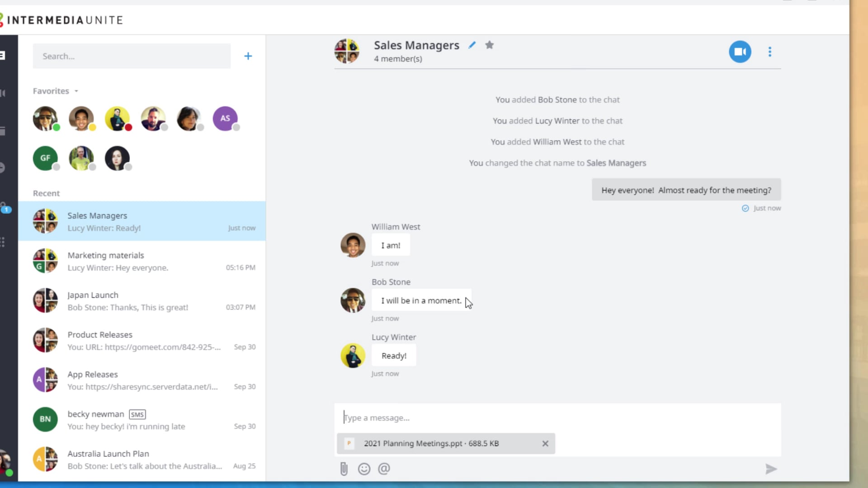Open the becky newman SMS conversation
Screen dimensions: 868x488
tap(142, 420)
